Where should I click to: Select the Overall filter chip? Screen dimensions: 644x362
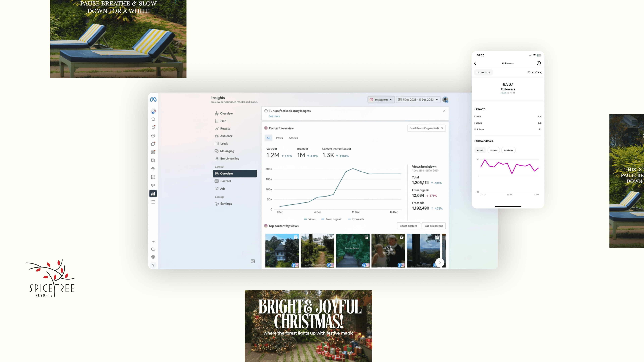(480, 150)
